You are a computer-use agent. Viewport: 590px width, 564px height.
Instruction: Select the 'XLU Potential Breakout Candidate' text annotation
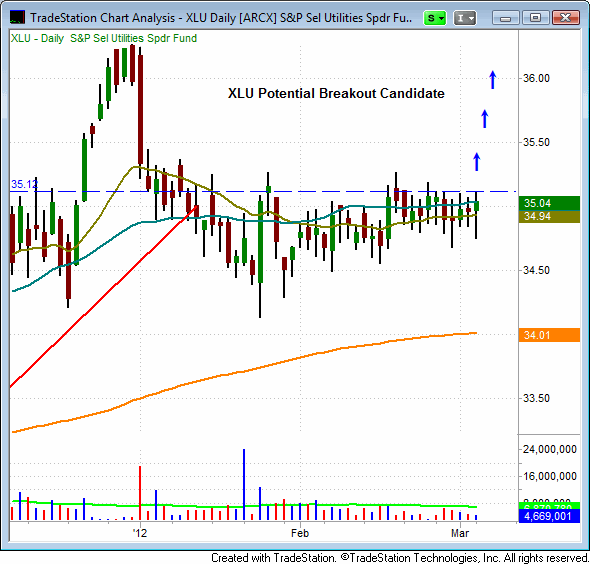[x=336, y=93]
